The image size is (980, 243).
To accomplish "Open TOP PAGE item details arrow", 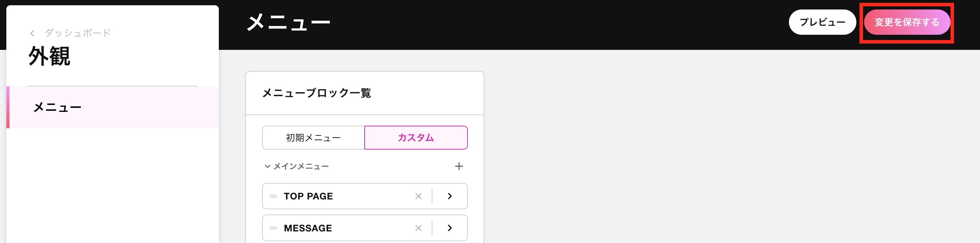I will 450,196.
